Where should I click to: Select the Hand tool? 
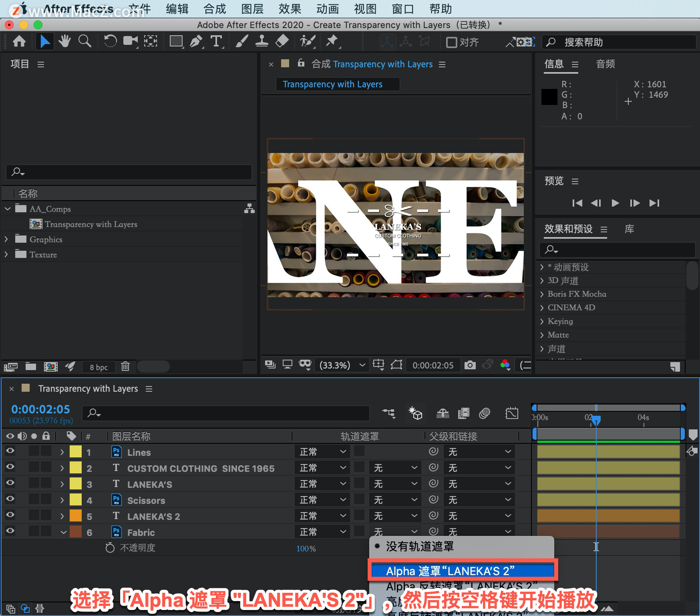[64, 41]
